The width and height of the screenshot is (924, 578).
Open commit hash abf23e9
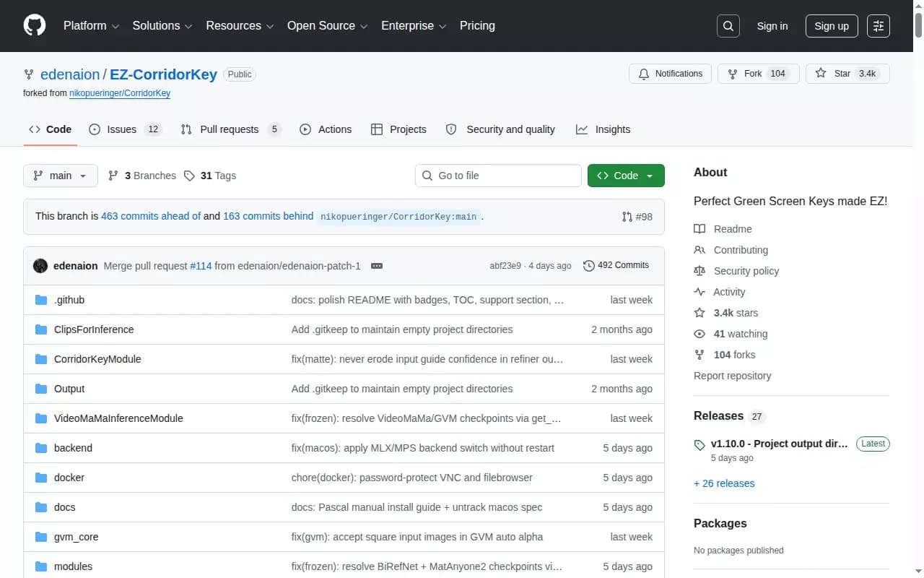505,266
